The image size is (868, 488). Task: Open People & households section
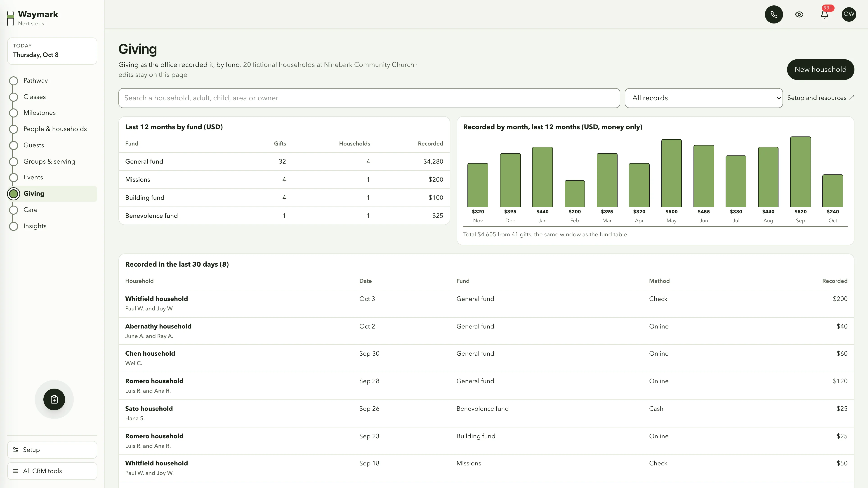point(55,129)
